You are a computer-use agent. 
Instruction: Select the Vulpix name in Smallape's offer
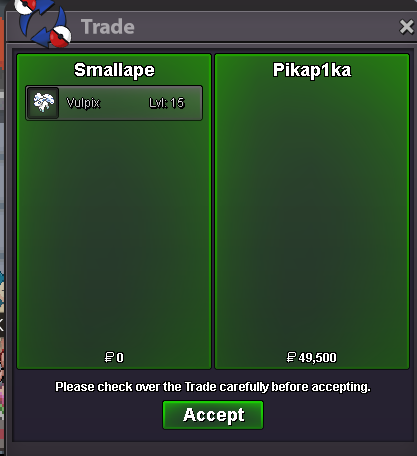(83, 103)
